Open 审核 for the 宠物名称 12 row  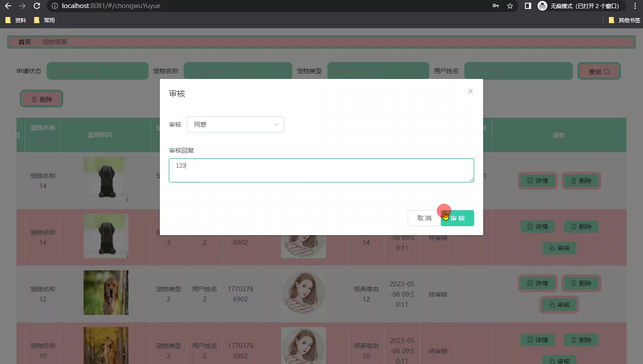559,305
